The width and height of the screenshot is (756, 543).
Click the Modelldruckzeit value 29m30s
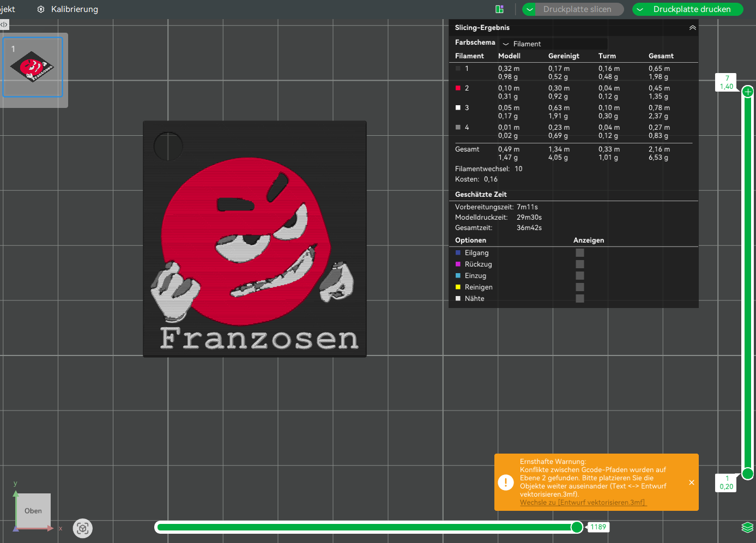[x=529, y=218]
